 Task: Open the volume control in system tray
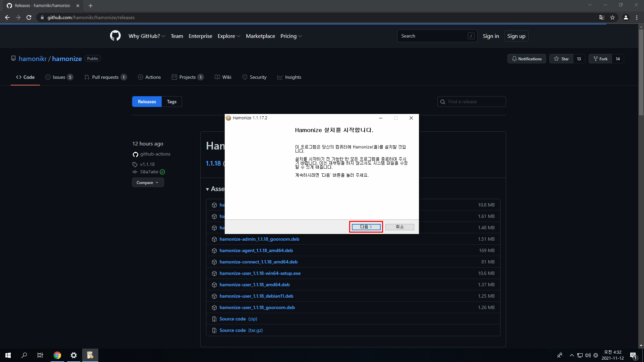tap(588, 355)
